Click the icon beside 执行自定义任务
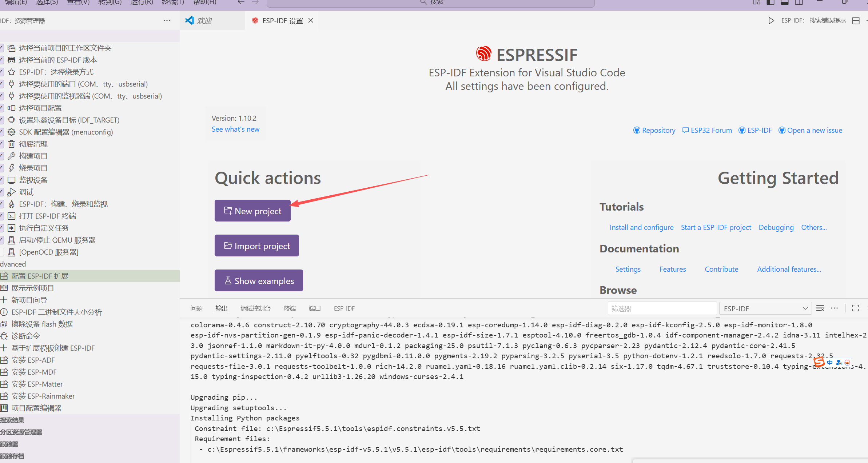This screenshot has width=868, height=463. pyautogui.click(x=12, y=228)
